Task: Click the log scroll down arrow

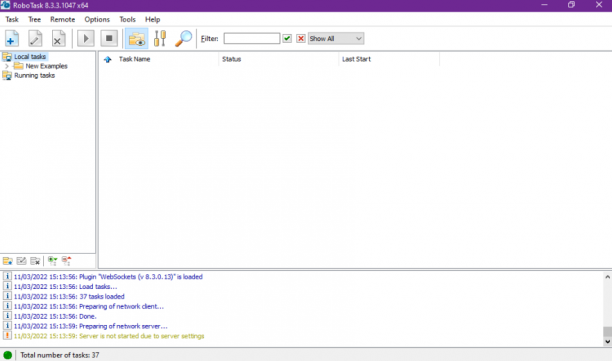Action: pyautogui.click(x=607, y=341)
